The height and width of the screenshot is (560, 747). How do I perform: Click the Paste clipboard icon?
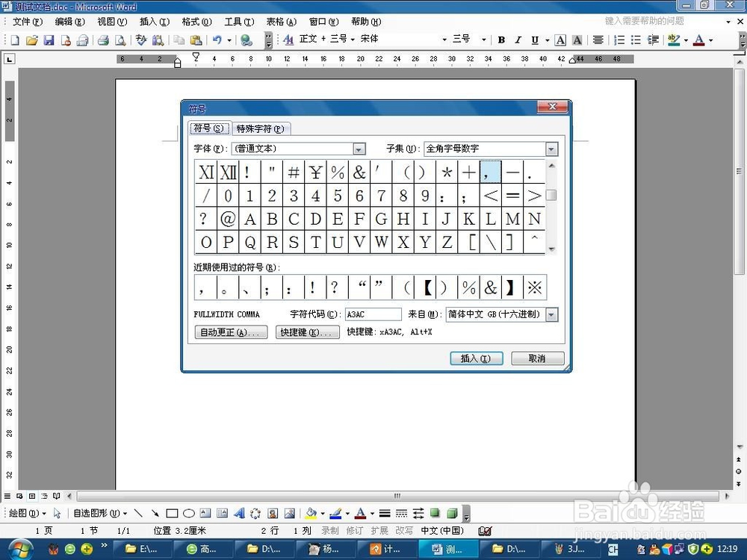point(196,40)
